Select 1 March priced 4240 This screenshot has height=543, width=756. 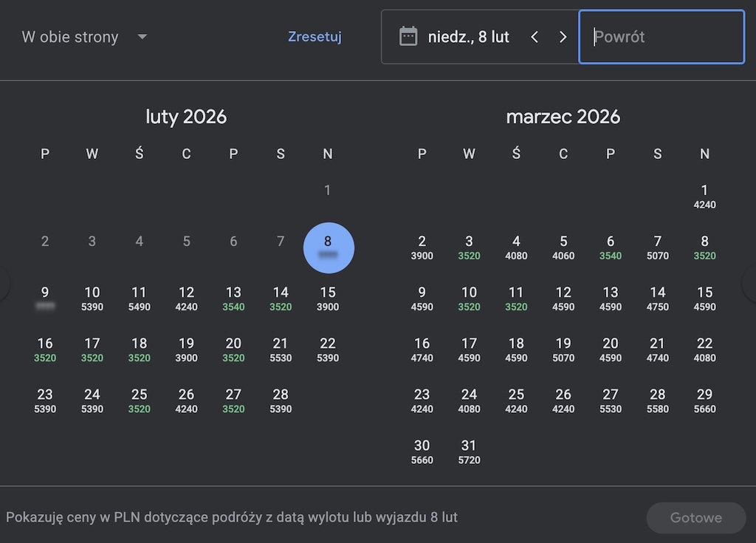coord(704,197)
